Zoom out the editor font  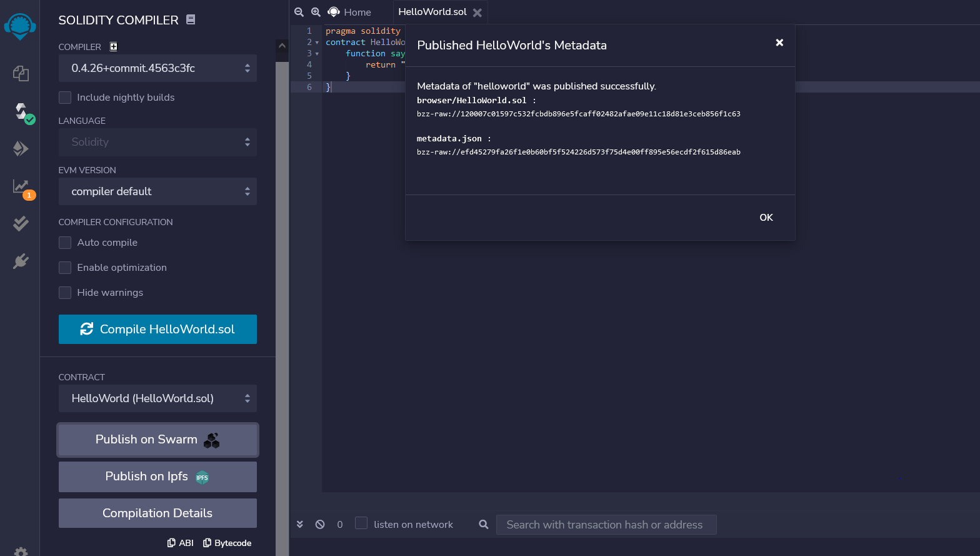(299, 12)
